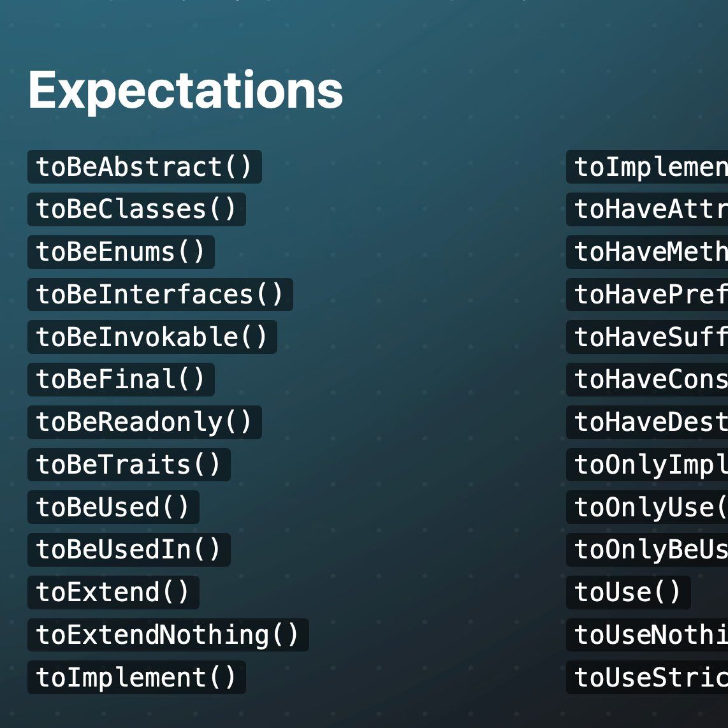This screenshot has height=728, width=728.
Task: Click the toBeFinal() expectation
Action: (x=121, y=380)
